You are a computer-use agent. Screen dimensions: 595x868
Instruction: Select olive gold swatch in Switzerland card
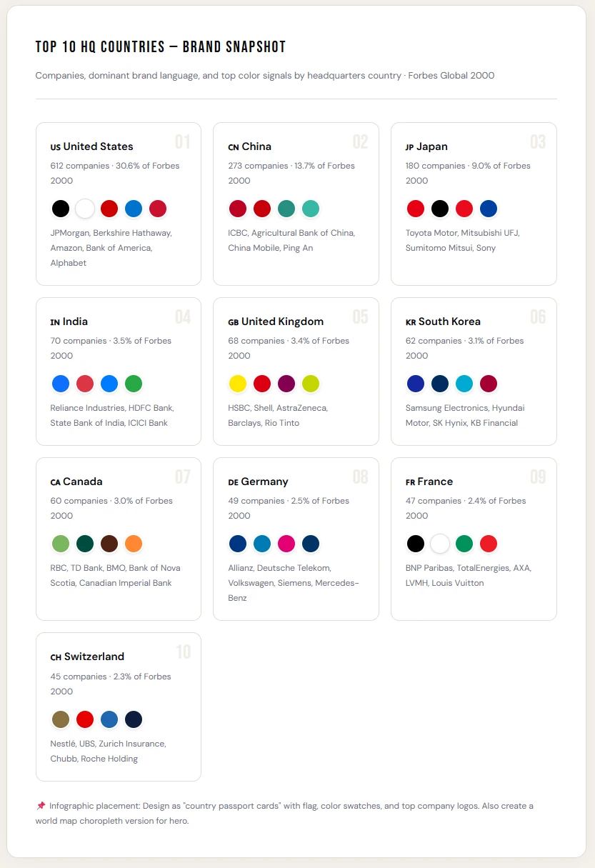(x=61, y=719)
